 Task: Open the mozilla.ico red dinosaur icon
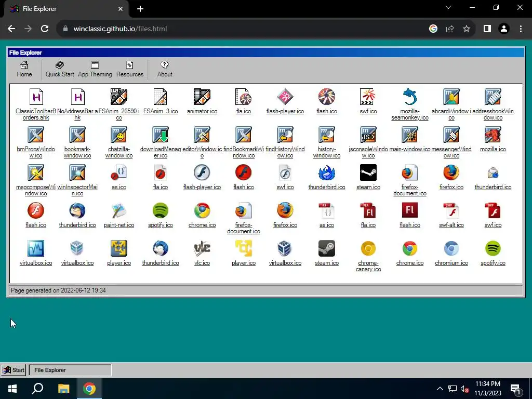tap(493, 135)
